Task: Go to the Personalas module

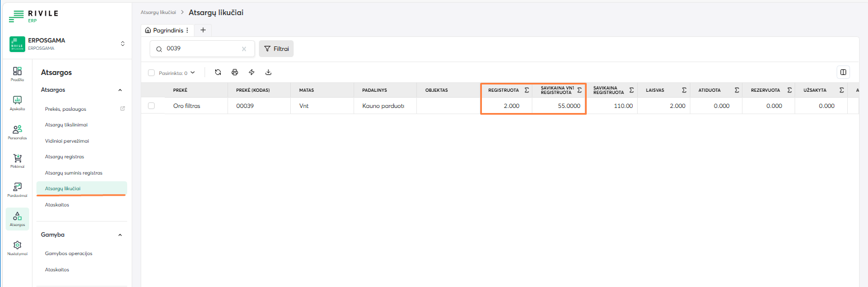Action: point(17,132)
